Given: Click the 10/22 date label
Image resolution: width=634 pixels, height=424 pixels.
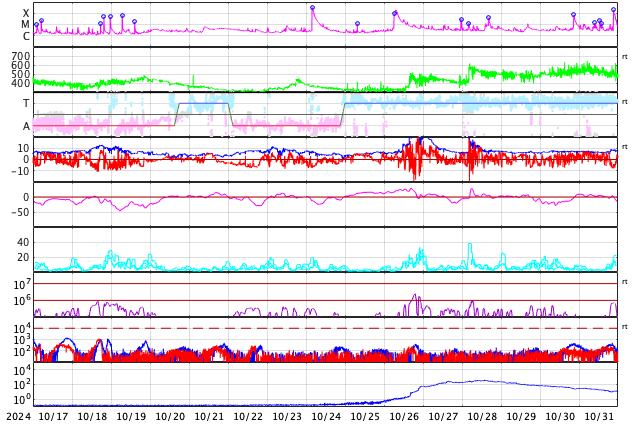Looking at the screenshot, I should (248, 416).
